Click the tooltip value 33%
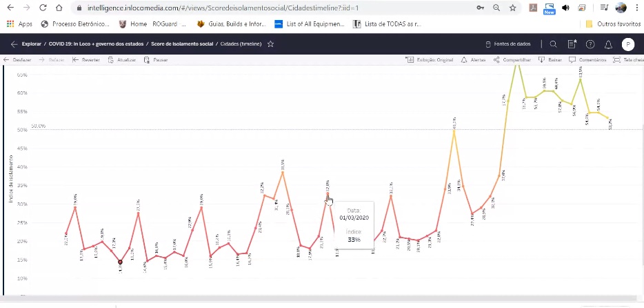Screen dimensions: 644x308 pyautogui.click(x=354, y=239)
